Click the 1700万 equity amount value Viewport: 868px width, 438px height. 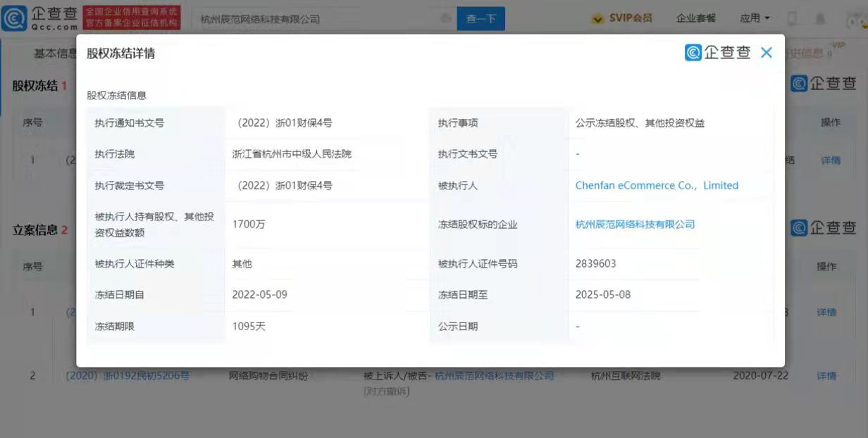click(249, 225)
